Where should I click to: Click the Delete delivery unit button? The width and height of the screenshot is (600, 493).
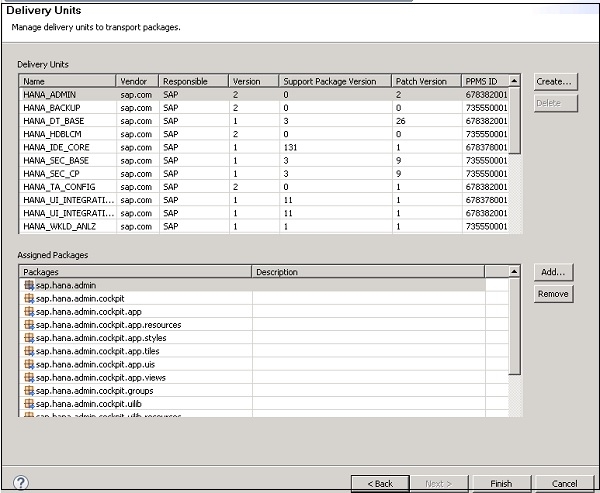pyautogui.click(x=555, y=103)
